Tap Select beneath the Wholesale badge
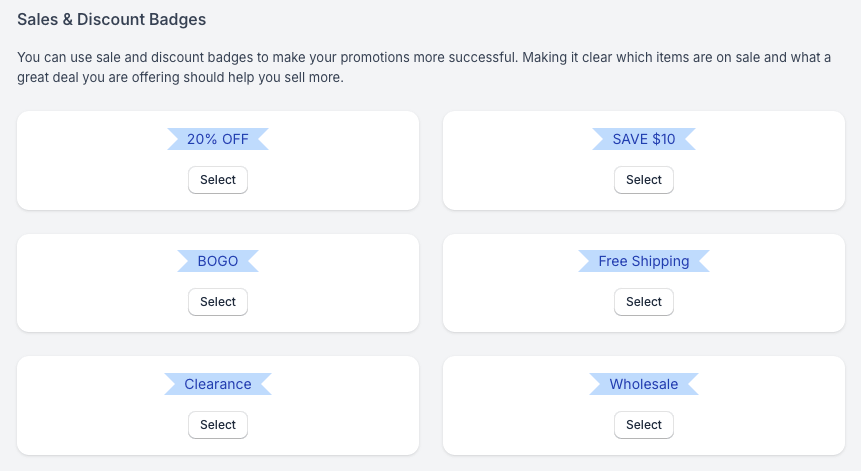The width and height of the screenshot is (861, 471). click(x=643, y=425)
